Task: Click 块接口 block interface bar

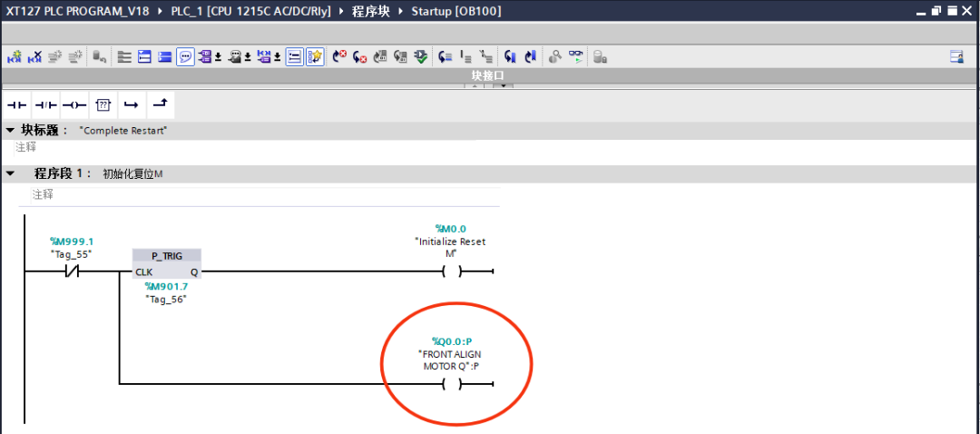Action: (x=487, y=75)
